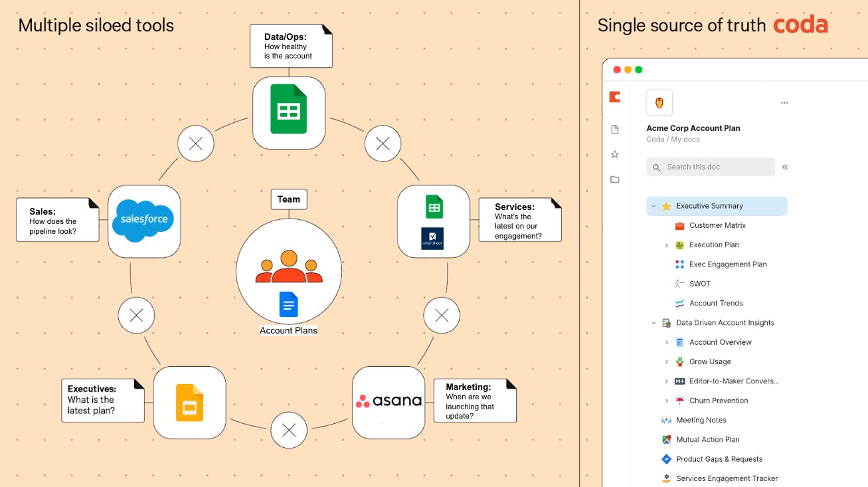Collapse the Executive Summary section
Viewport: 868px width, 487px height.
pos(653,207)
